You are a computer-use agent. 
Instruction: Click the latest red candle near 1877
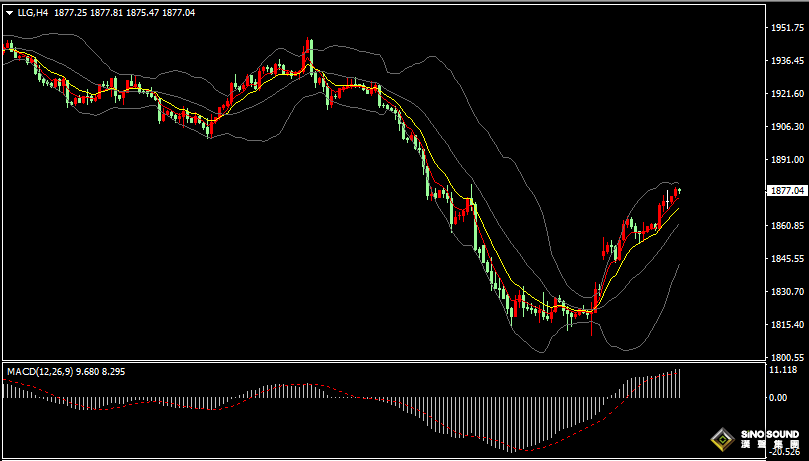[678, 192]
